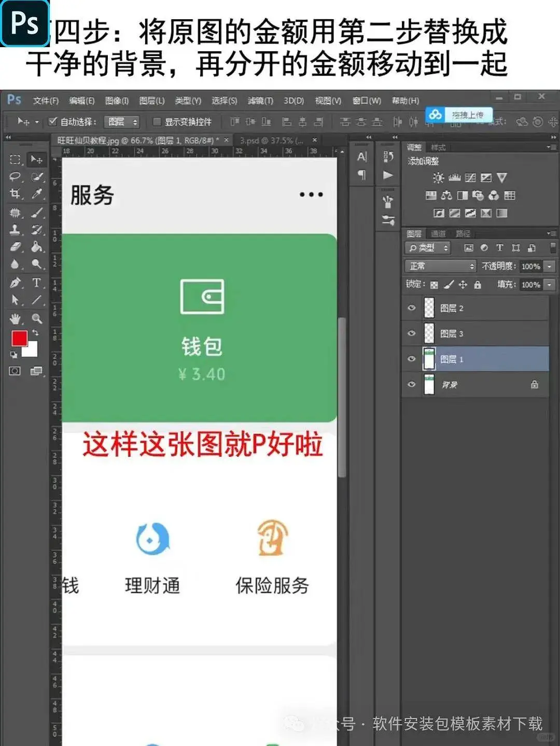Viewport: 560px width, 746px height.
Task: Select the Spot Healing Brush tool
Action: 15,213
